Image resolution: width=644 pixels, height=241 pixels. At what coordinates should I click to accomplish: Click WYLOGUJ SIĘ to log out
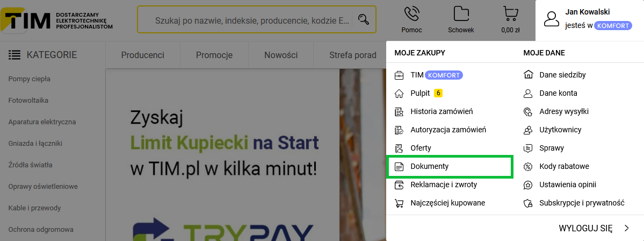[585, 228]
